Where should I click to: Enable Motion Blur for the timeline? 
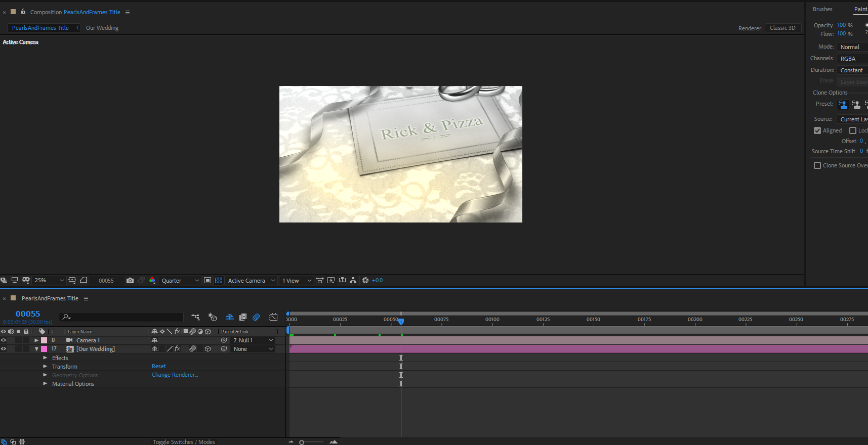point(256,318)
